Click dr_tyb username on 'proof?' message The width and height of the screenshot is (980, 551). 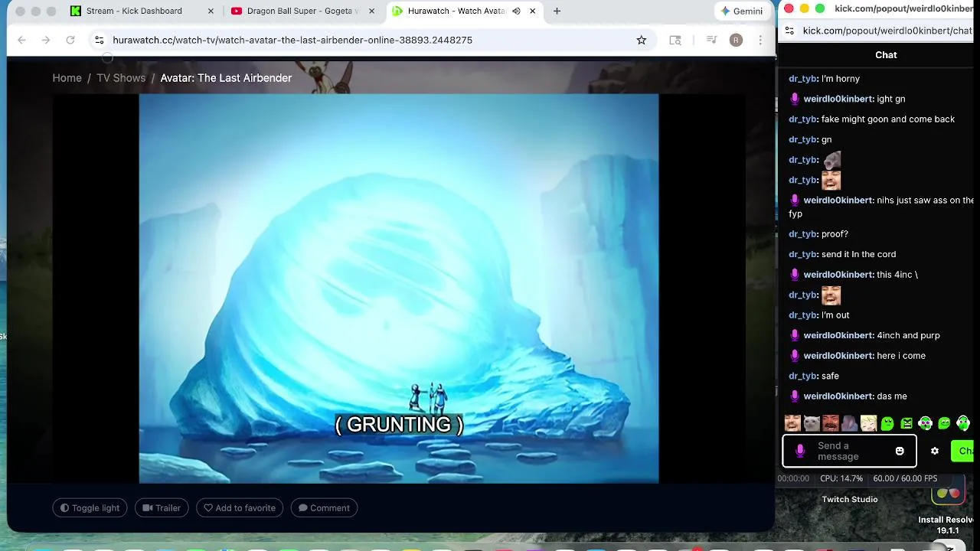(802, 234)
